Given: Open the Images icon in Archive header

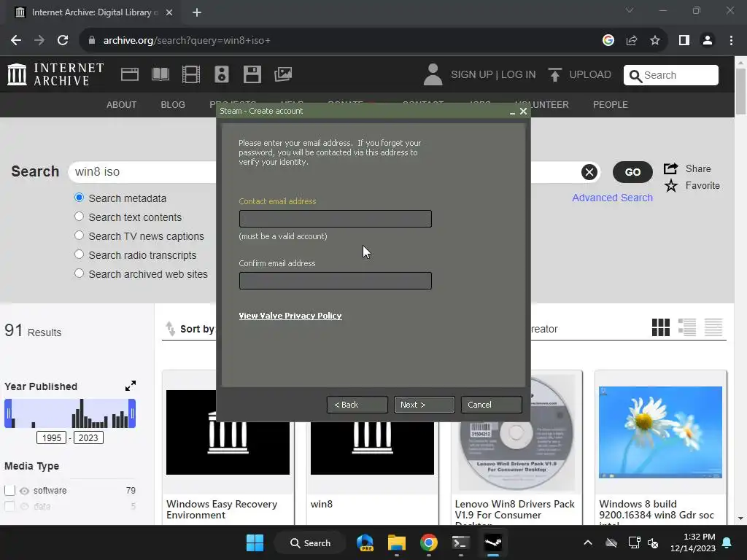Looking at the screenshot, I should pyautogui.click(x=283, y=74).
